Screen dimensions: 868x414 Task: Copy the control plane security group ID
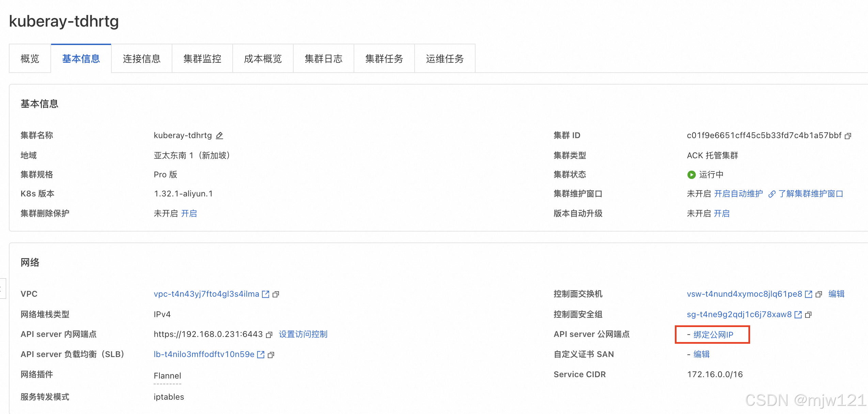(808, 315)
